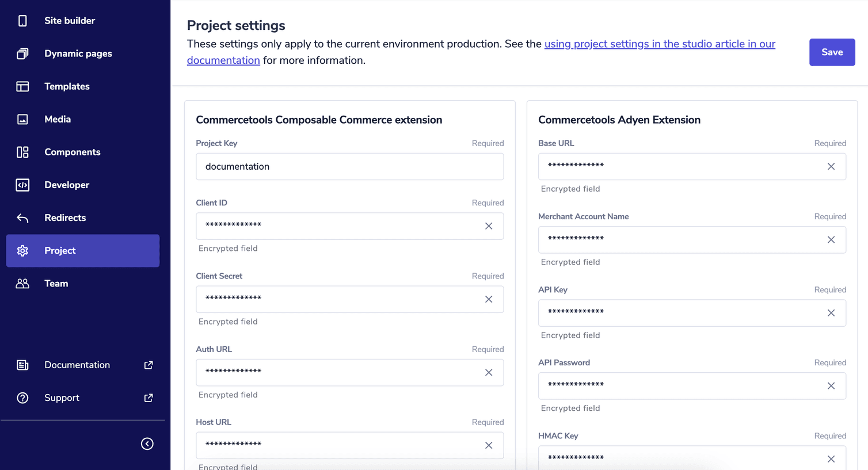The width and height of the screenshot is (868, 470).
Task: Click the Support question-mark icon
Action: tap(22, 398)
